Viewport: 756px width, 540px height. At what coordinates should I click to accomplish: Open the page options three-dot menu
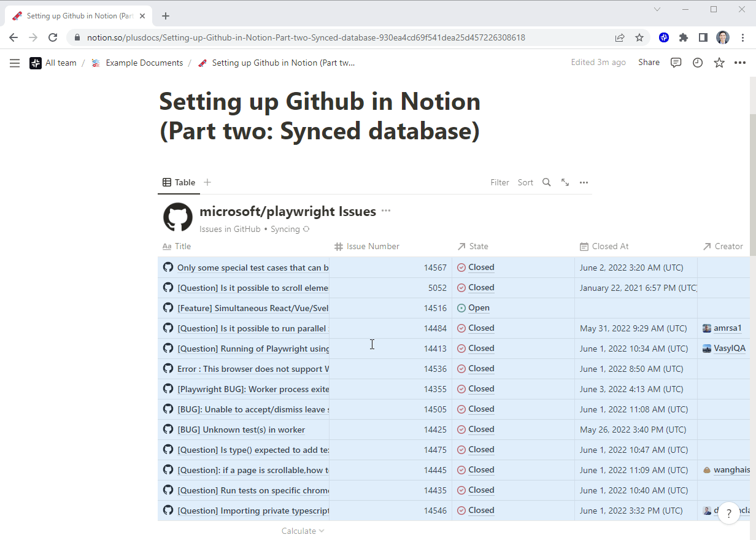click(x=740, y=63)
